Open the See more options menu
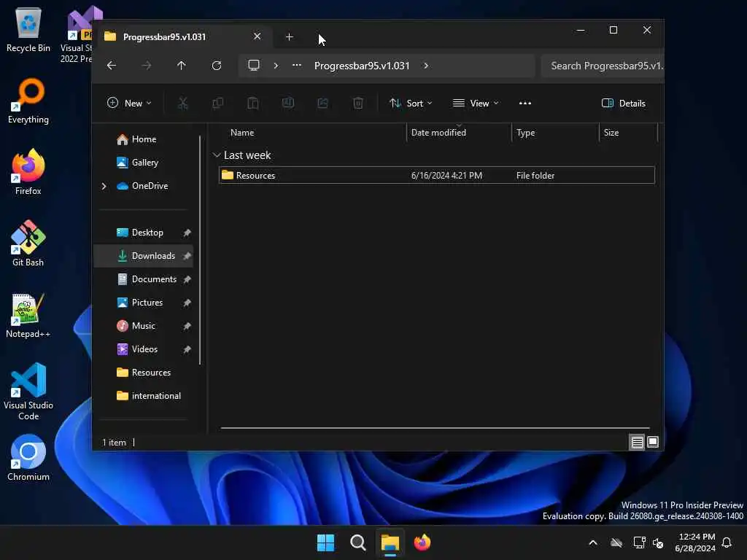747x560 pixels. [525, 104]
